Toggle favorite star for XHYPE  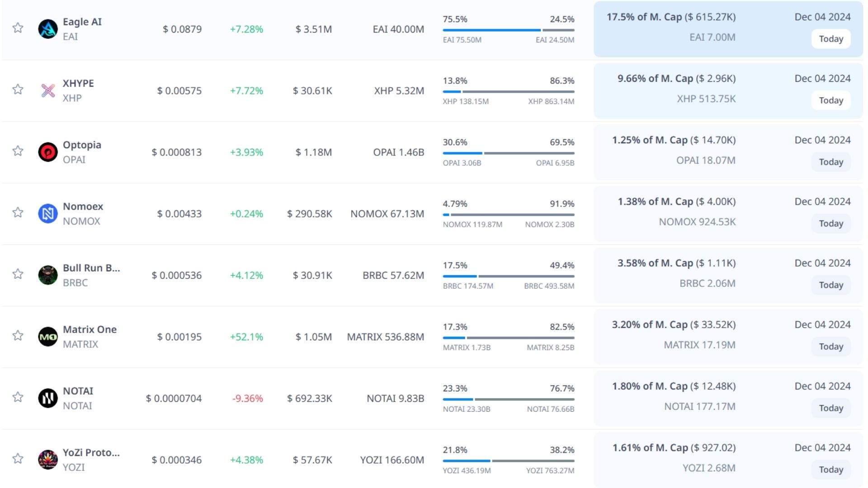click(18, 89)
